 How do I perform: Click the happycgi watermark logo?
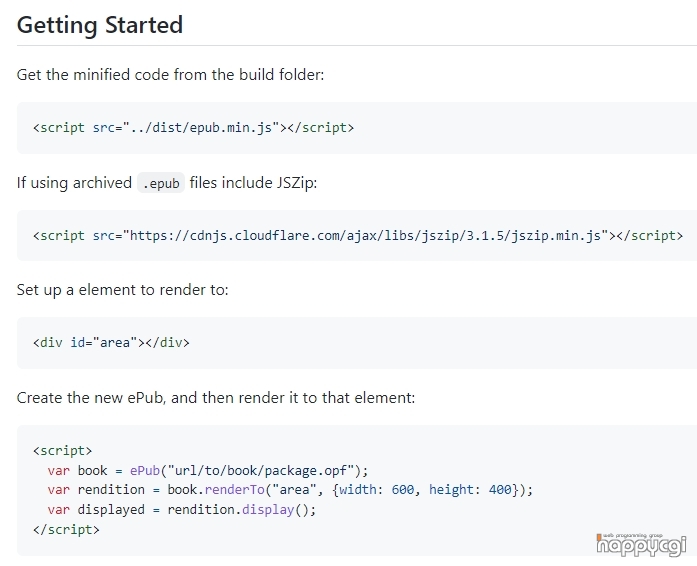(x=641, y=544)
